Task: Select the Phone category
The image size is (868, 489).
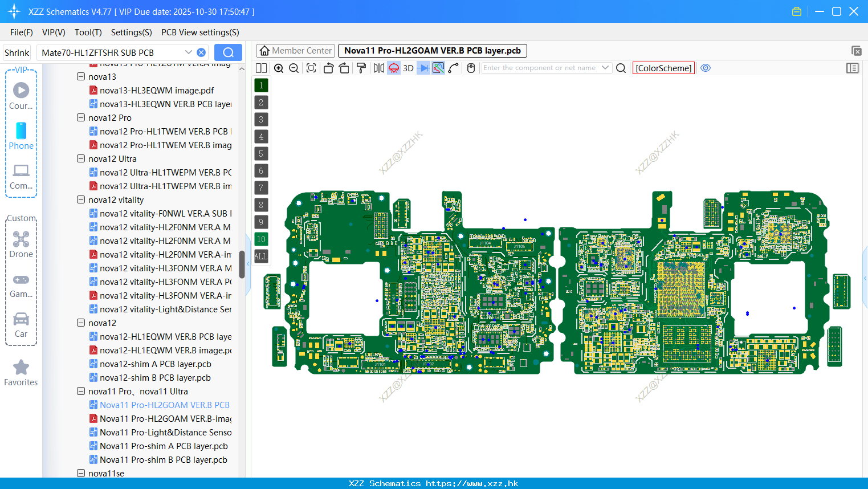Action: click(x=21, y=136)
